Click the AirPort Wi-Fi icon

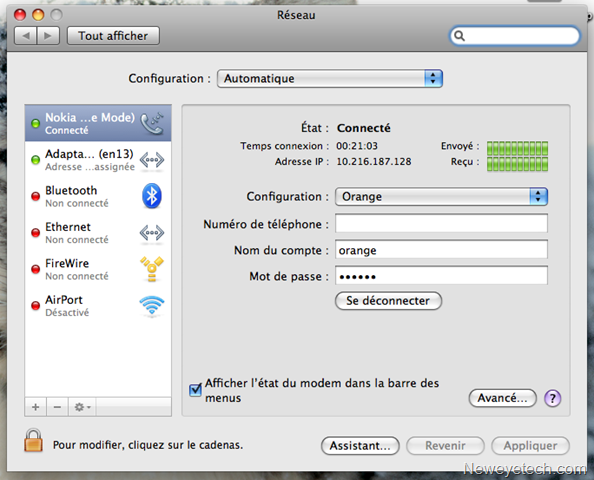point(152,305)
